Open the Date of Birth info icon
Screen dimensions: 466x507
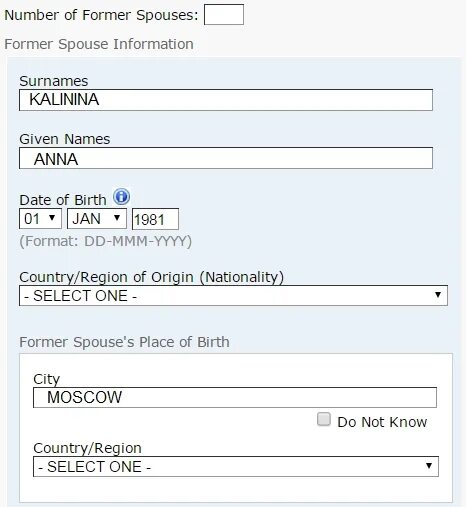(121, 197)
